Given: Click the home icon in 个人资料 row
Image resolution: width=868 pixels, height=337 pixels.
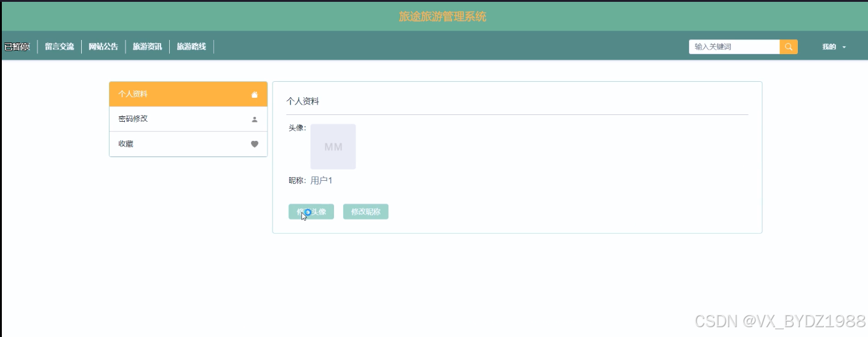Looking at the screenshot, I should point(255,95).
